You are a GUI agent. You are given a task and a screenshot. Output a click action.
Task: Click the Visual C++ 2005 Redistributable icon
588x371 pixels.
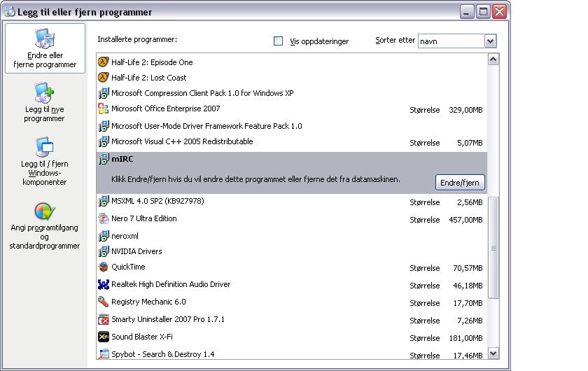click(x=103, y=141)
